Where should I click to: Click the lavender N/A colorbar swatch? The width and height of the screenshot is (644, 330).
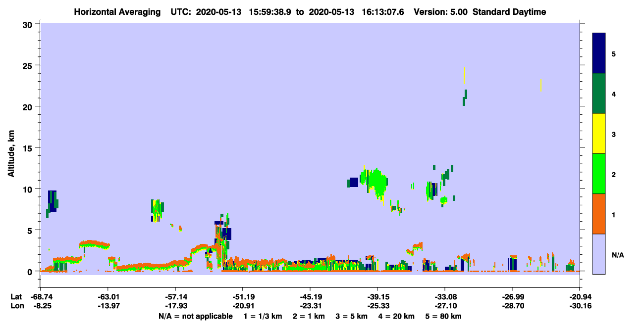(599, 254)
